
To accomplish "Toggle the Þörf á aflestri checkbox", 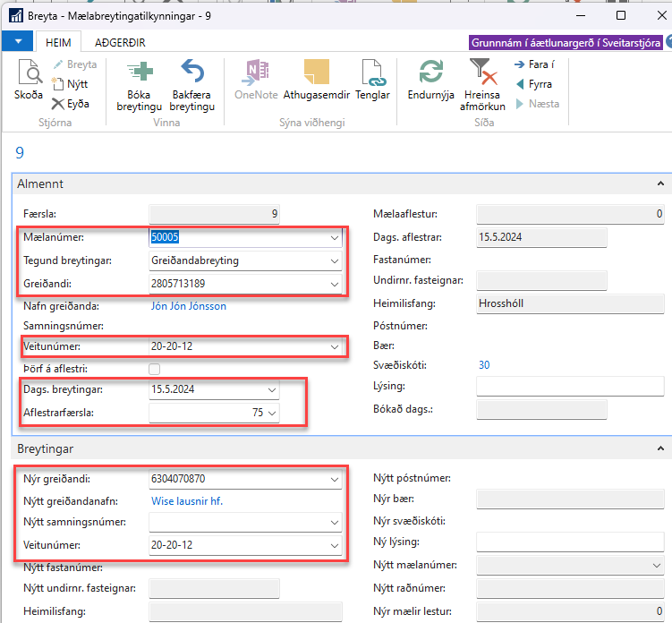I will [155, 369].
